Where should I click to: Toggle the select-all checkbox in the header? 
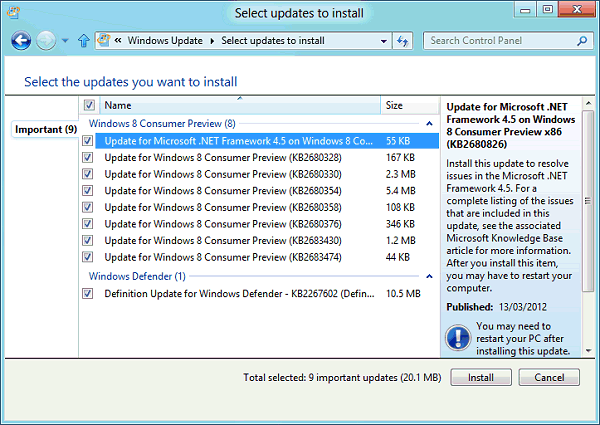point(89,105)
